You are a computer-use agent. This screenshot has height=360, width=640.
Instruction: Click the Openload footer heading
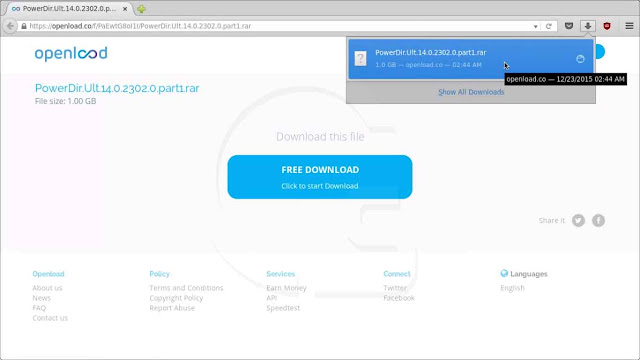tap(48, 274)
